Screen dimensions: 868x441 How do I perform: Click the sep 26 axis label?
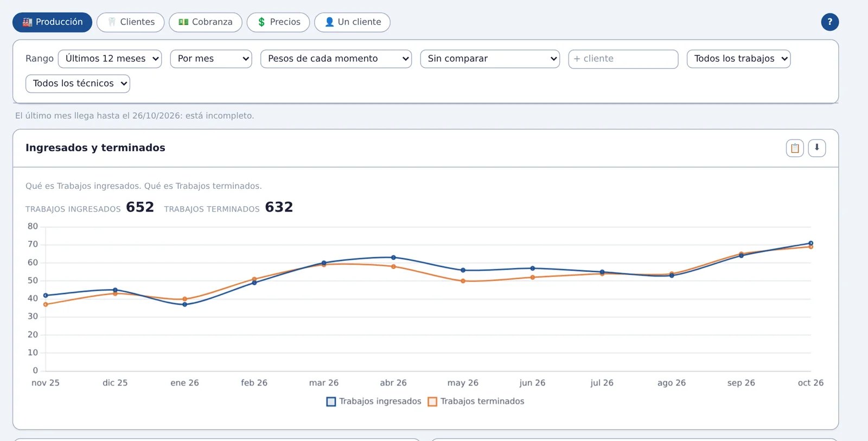pos(741,383)
